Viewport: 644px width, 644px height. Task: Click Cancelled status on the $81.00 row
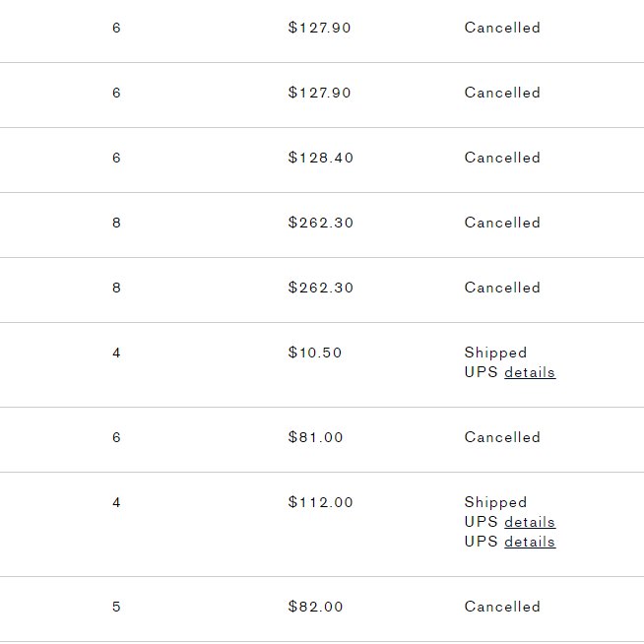pos(502,437)
